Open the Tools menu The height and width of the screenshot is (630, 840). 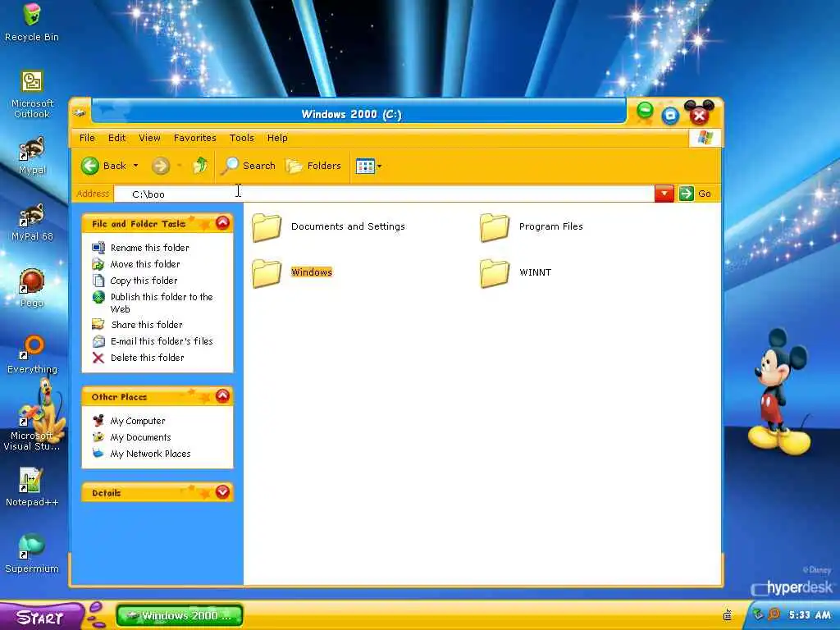coord(242,138)
